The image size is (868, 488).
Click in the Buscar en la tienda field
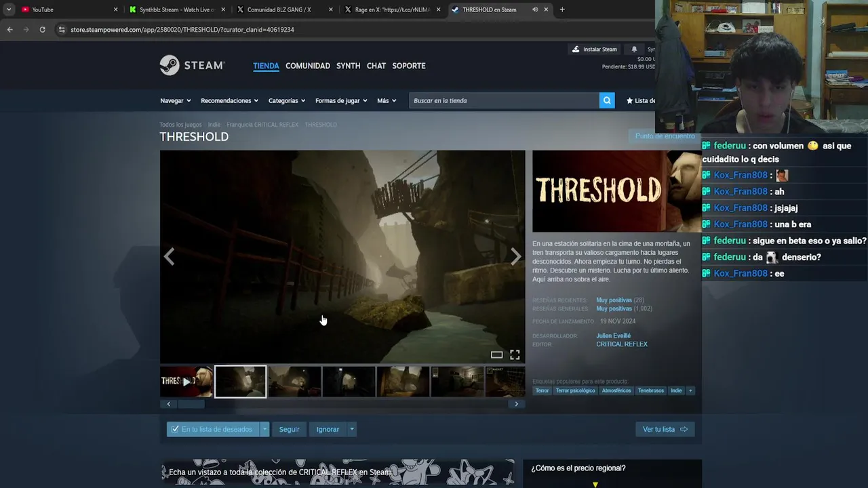pyautogui.click(x=505, y=100)
